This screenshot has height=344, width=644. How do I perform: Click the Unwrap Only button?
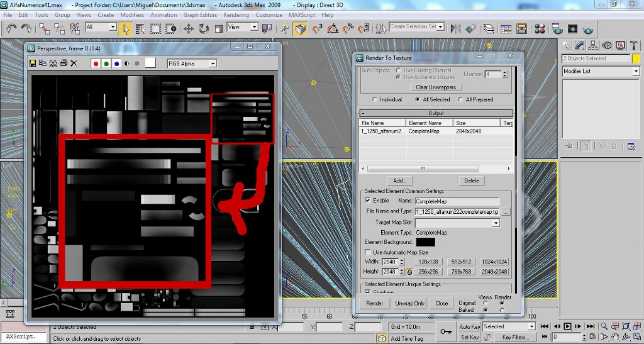(x=409, y=303)
